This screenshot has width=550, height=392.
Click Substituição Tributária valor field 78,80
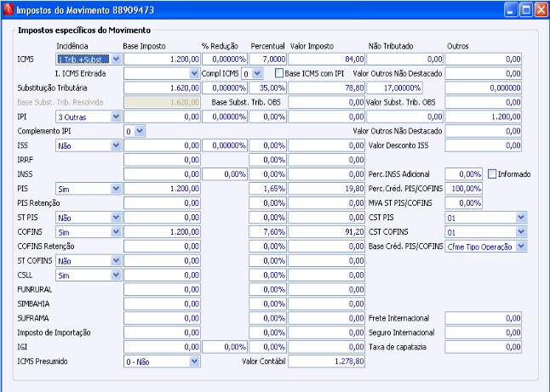coord(327,88)
